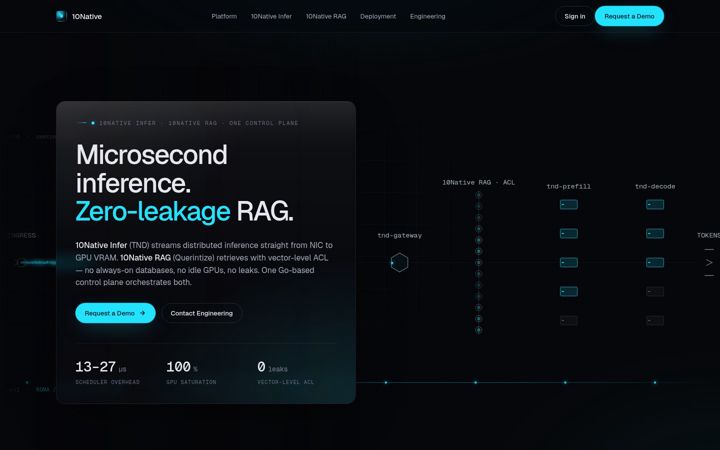
Task: Click the GPU SATURATION caption
Action: (x=191, y=382)
